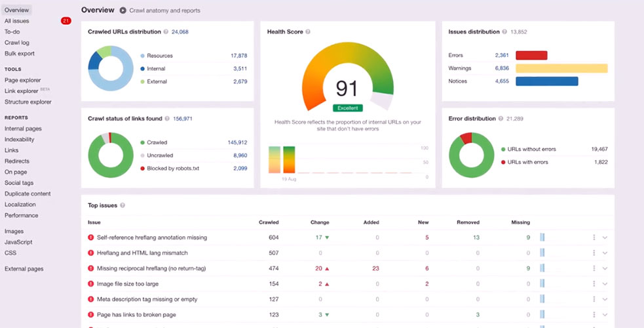The height and width of the screenshot is (328, 644).
Task: Expand Meta description tag missing or empty row
Action: [x=605, y=300]
